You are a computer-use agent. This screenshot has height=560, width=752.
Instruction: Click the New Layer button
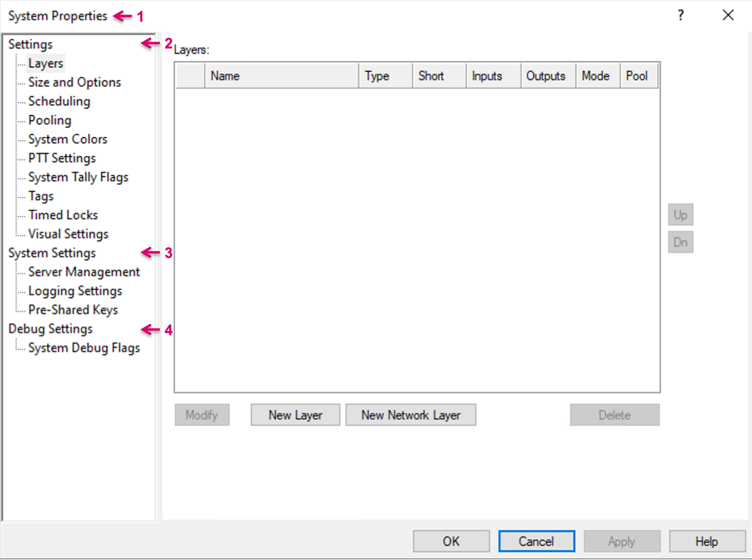[x=295, y=415]
